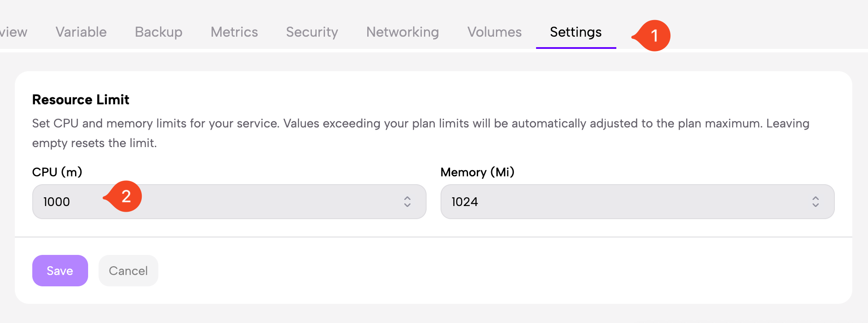Switch to the Volumes tab
Image resolution: width=868 pixels, height=323 pixels.
(x=494, y=32)
